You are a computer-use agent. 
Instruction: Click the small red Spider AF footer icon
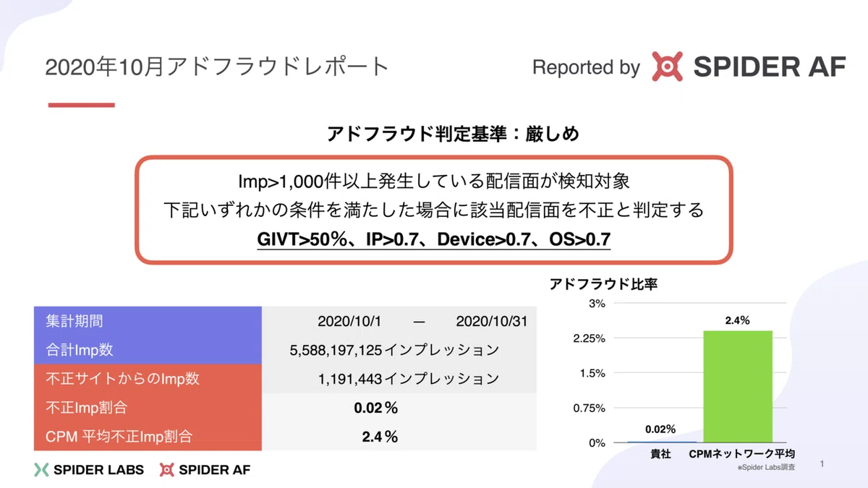(166, 469)
